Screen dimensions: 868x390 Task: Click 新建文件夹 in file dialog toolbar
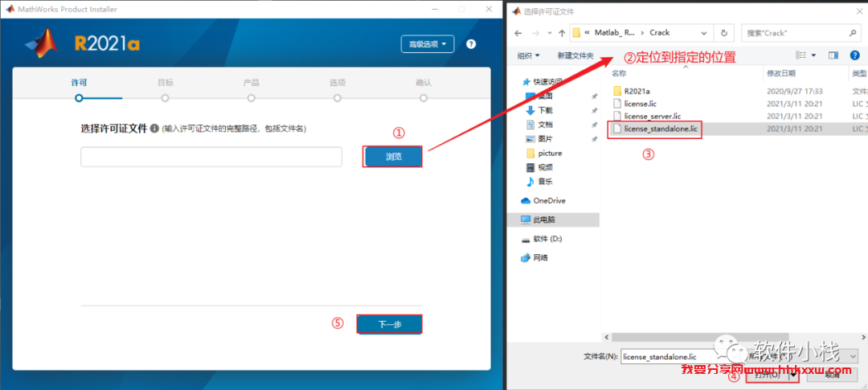(575, 55)
